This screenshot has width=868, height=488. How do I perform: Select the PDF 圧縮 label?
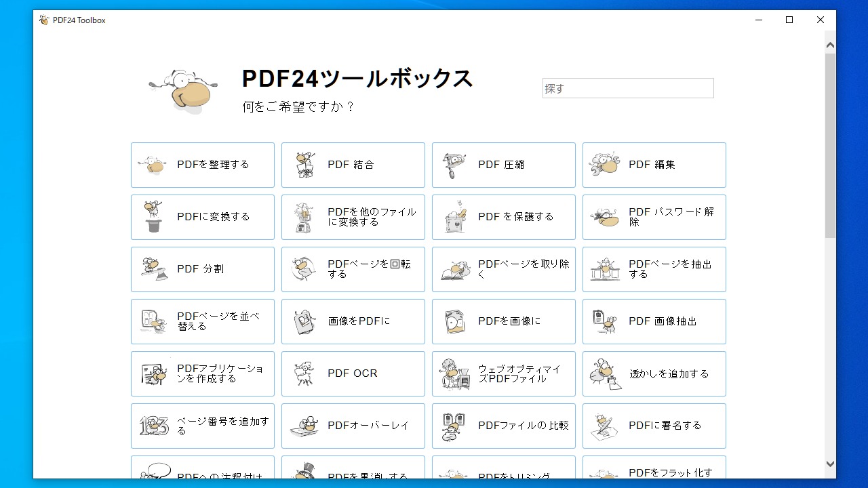501,165
